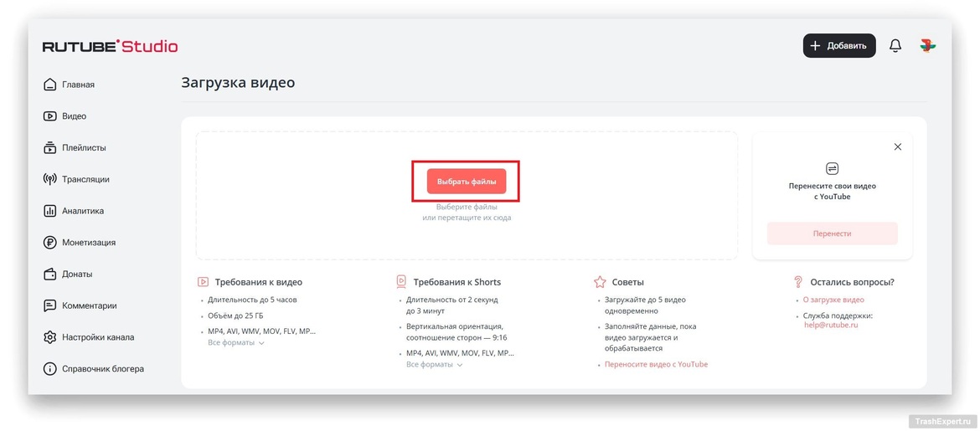Open the Настройки канала gear icon
The width and height of the screenshot is (980, 431).
point(49,337)
